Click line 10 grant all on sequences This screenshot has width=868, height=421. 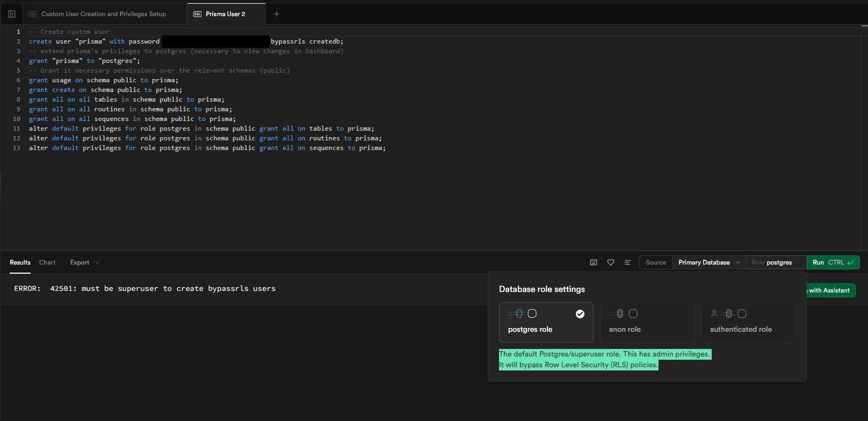tap(133, 119)
